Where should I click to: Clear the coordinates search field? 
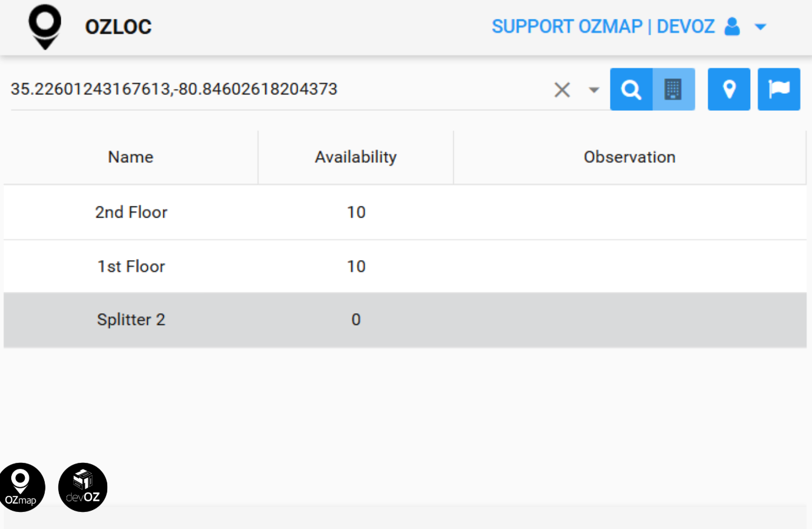(562, 90)
